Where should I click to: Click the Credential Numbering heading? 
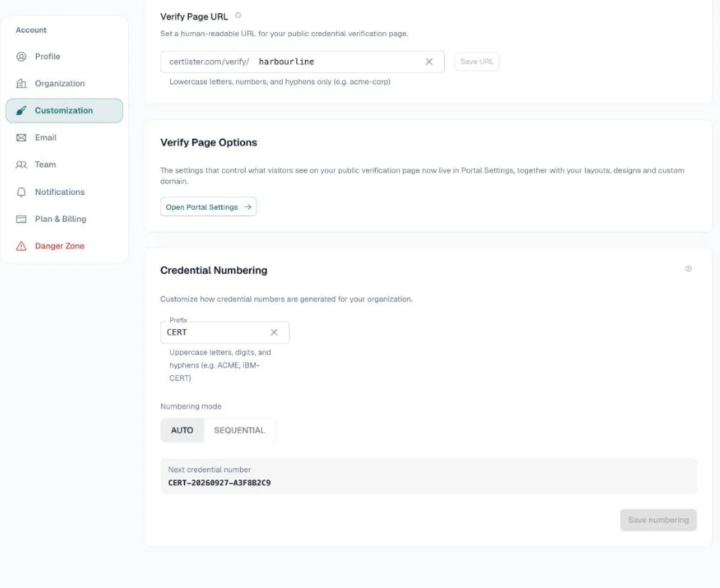(x=214, y=270)
